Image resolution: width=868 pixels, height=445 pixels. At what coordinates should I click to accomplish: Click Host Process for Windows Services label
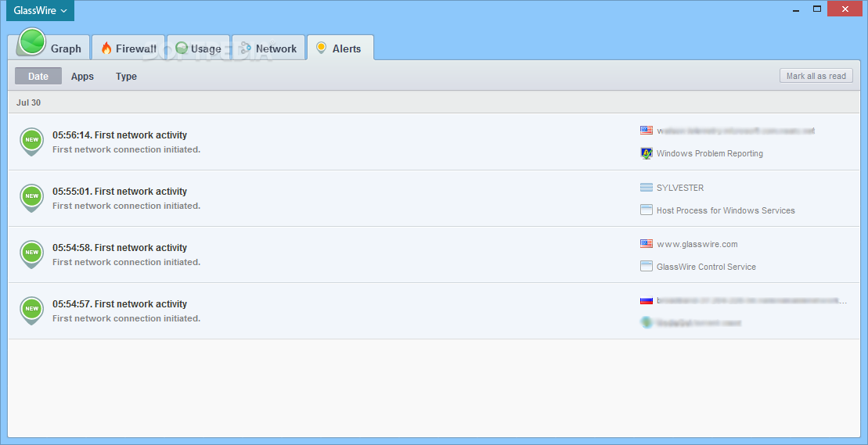click(x=726, y=210)
